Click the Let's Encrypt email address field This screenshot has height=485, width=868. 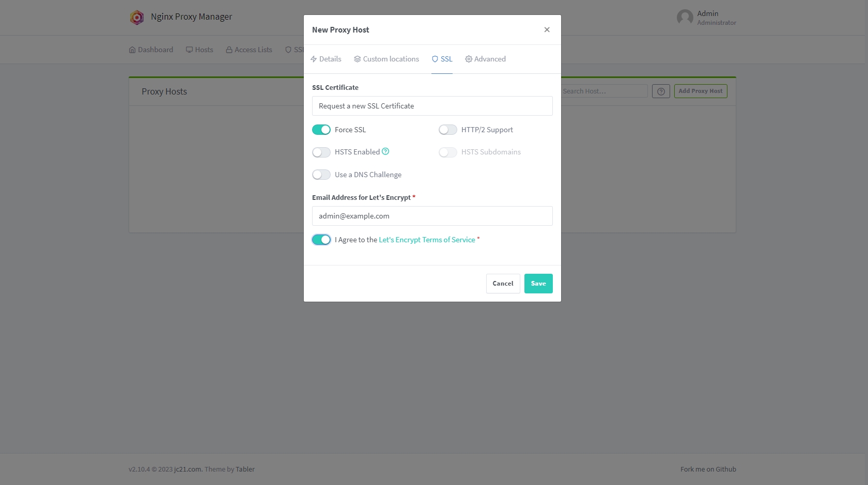coord(432,216)
